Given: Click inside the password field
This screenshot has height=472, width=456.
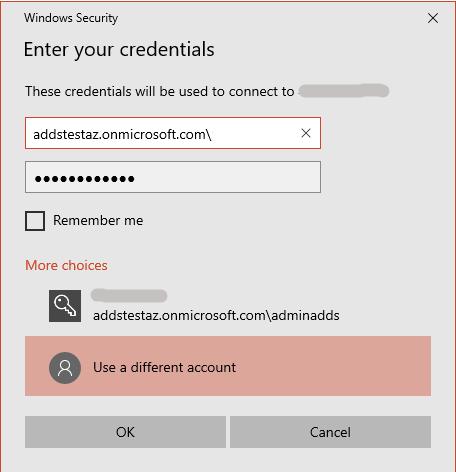Looking at the screenshot, I should point(173,177).
